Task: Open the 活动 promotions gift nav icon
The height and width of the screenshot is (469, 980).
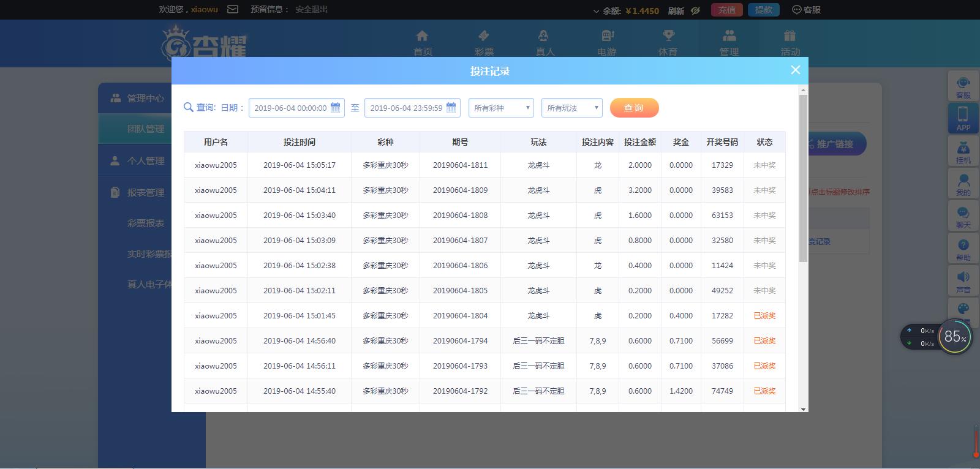Action: 790,43
